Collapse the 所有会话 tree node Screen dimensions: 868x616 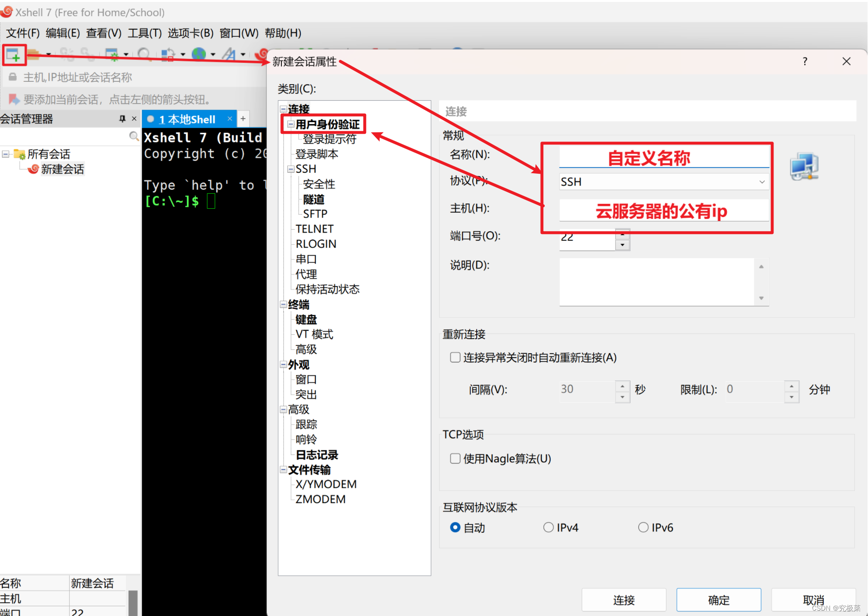click(x=5, y=154)
